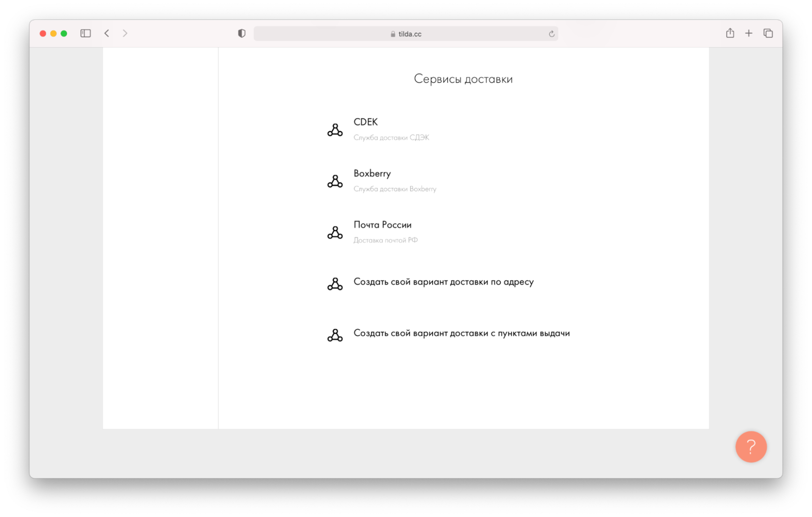Open the Share menu in Safari
This screenshot has height=517, width=812.
[x=730, y=33]
